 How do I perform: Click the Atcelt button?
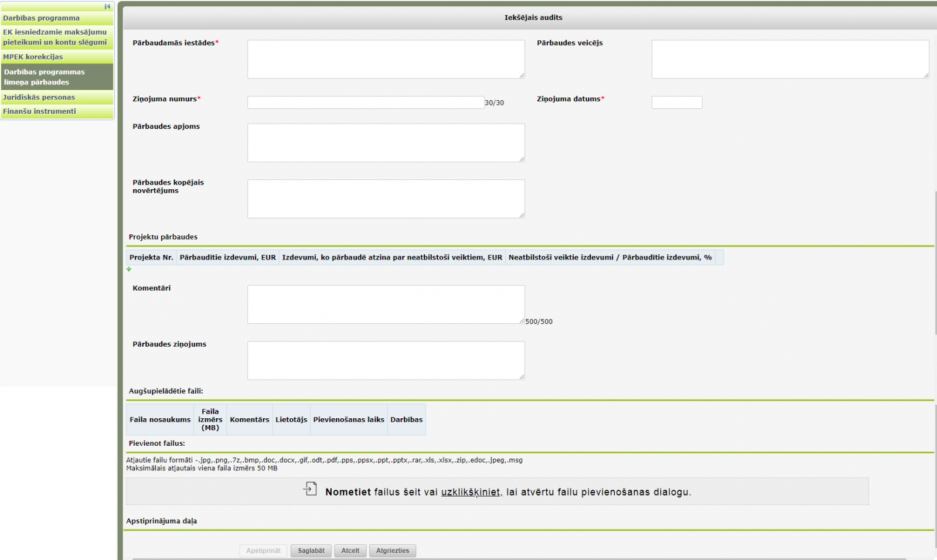coord(350,551)
